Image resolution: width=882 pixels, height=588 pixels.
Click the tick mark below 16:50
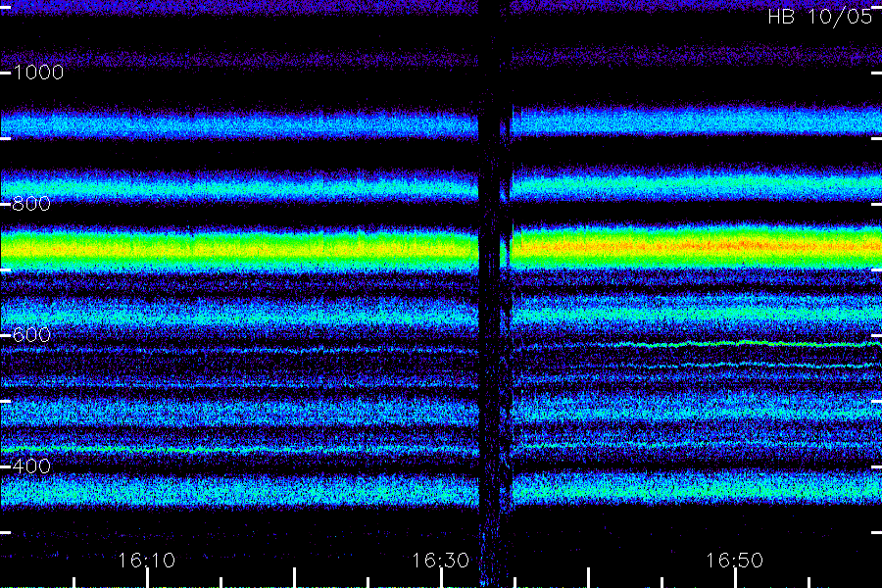[x=735, y=578]
